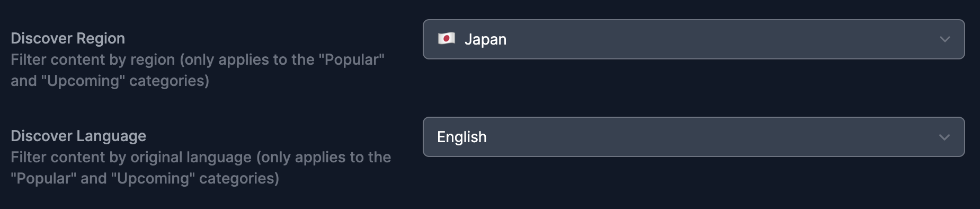Click the chevron arrow of Region dropdown
The height and width of the screenshot is (209, 980).
945,39
